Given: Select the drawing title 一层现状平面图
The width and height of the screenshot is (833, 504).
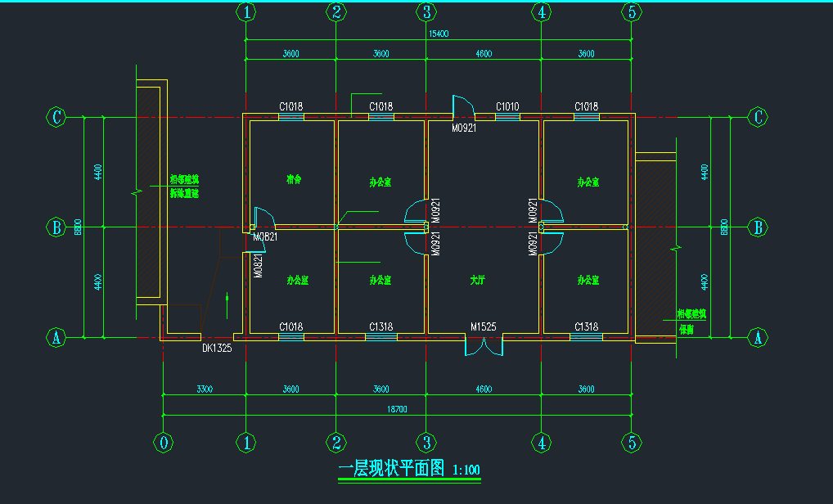Looking at the screenshot, I should pyautogui.click(x=391, y=469).
